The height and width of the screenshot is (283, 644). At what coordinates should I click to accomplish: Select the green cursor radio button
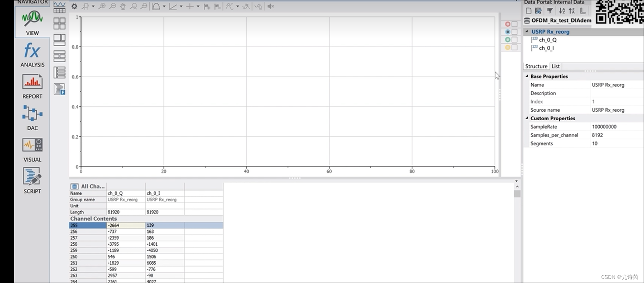coord(507,39)
